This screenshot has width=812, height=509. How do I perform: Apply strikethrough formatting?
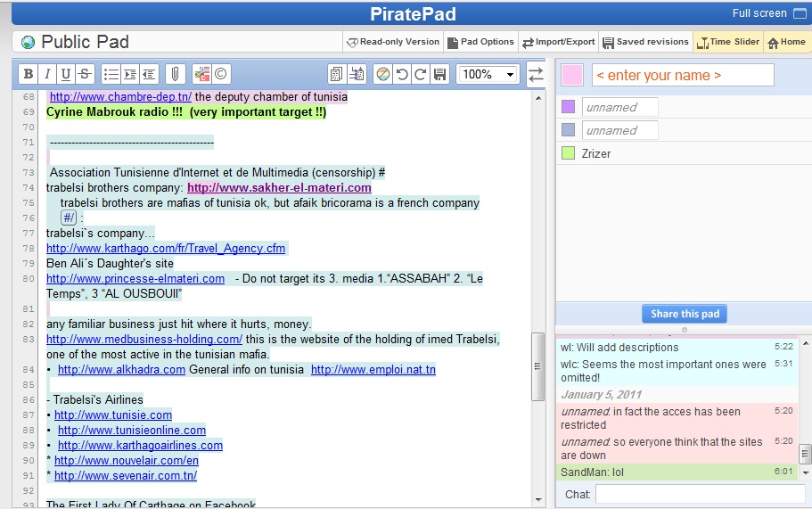[85, 74]
